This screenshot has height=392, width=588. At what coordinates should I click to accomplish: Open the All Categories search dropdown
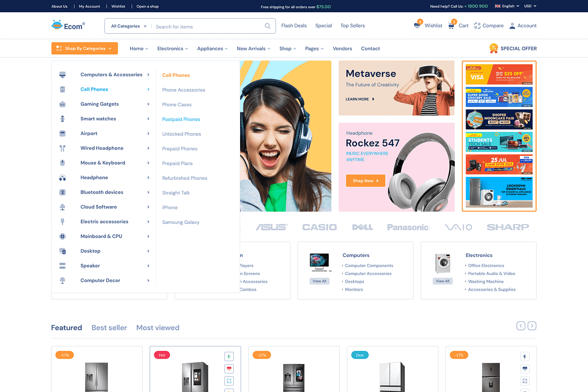pyautogui.click(x=129, y=26)
